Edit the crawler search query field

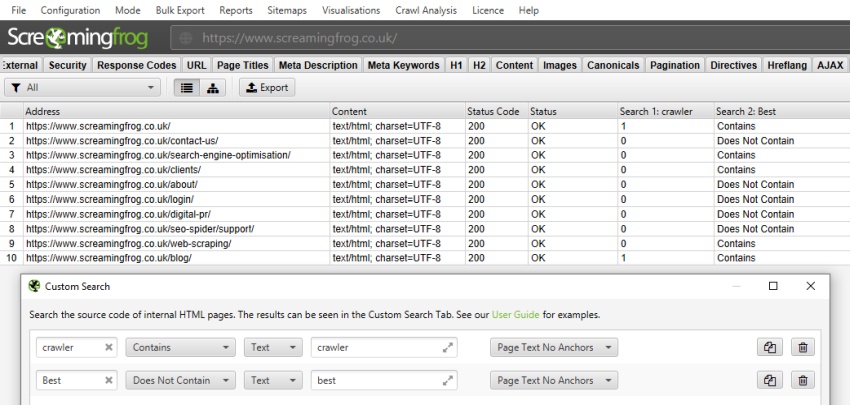[384, 348]
